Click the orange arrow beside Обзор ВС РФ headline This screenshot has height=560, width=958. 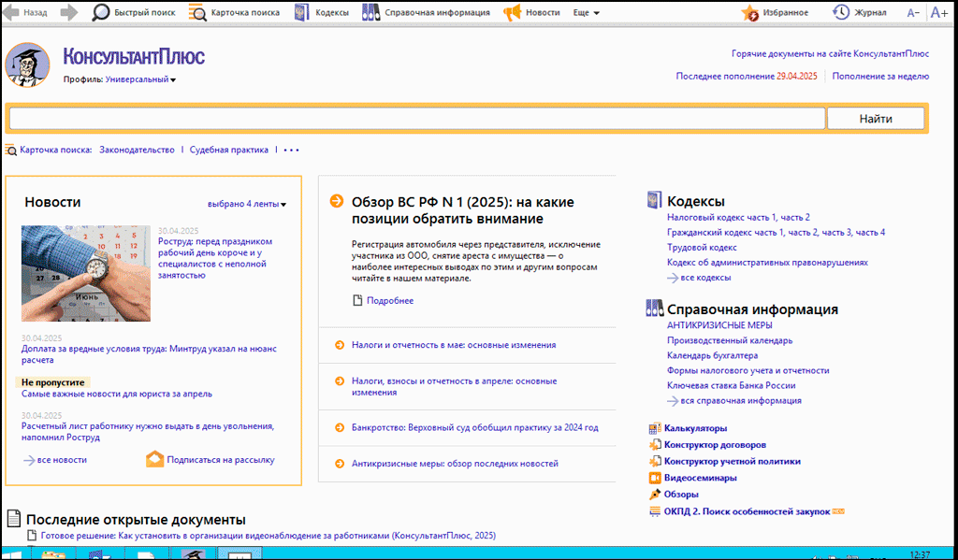337,201
